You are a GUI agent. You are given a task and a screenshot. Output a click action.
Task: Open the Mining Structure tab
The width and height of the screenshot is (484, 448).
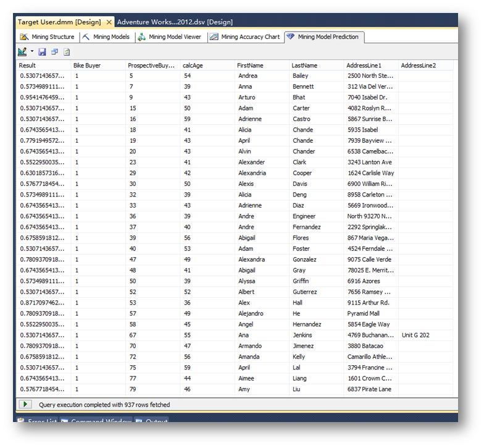48,37
